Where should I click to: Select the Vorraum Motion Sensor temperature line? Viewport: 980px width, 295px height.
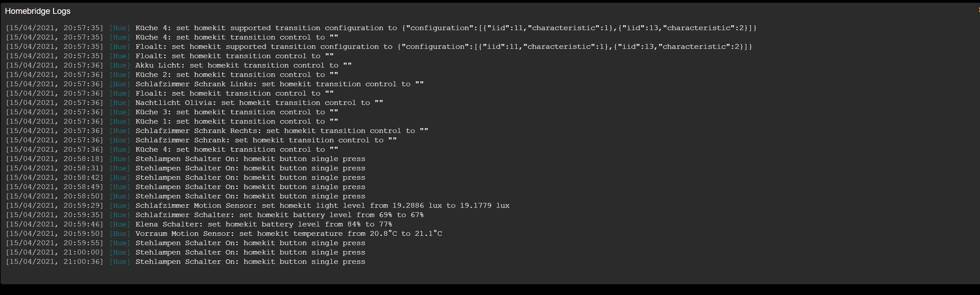(x=288, y=233)
